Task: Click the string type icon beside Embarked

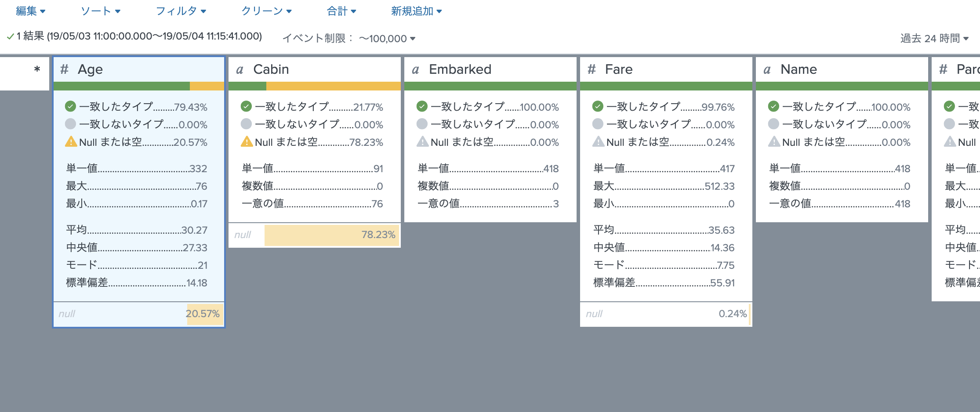Action: [x=416, y=70]
